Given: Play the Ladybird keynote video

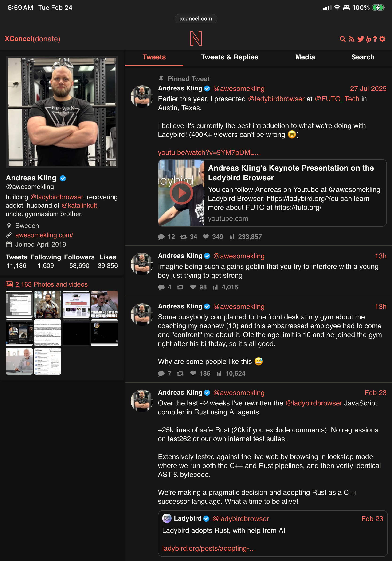Looking at the screenshot, I should (x=181, y=193).
